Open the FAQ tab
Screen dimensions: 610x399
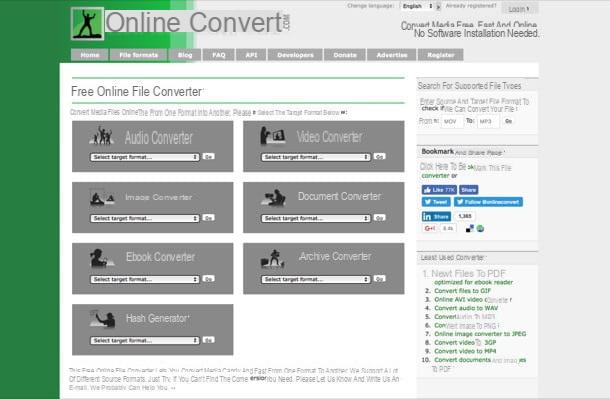pos(219,55)
